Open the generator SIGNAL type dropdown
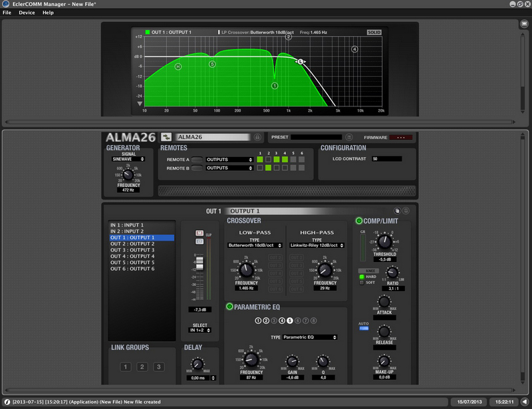Viewport: 532px width, 409px height. tap(128, 160)
